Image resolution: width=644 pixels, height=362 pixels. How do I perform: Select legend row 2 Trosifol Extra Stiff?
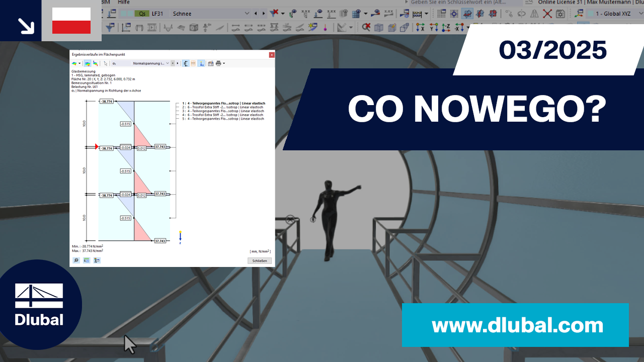click(x=223, y=107)
